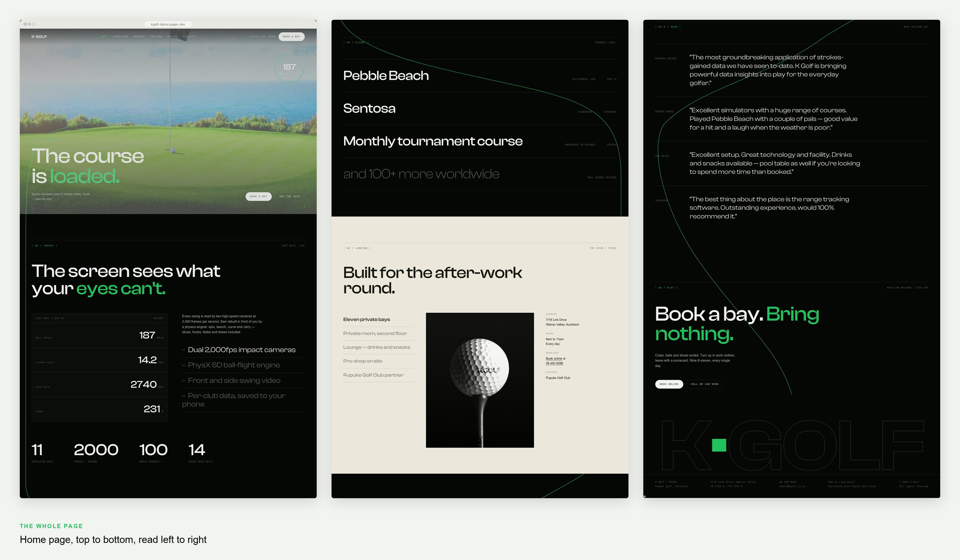Click the footer 09 440 9396 phone number
This screenshot has height=560, width=960.
[788, 482]
